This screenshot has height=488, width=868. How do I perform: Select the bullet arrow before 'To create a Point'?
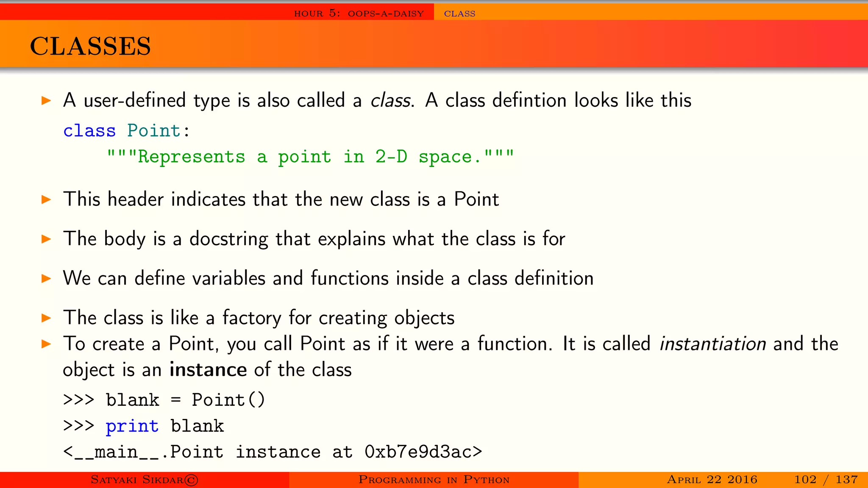[x=46, y=344]
